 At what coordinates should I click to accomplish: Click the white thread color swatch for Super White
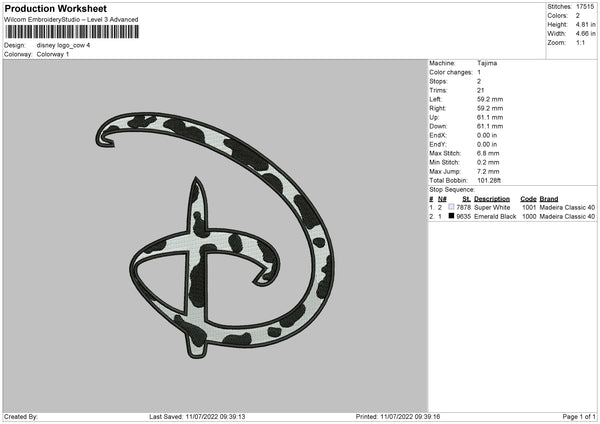coord(451,207)
